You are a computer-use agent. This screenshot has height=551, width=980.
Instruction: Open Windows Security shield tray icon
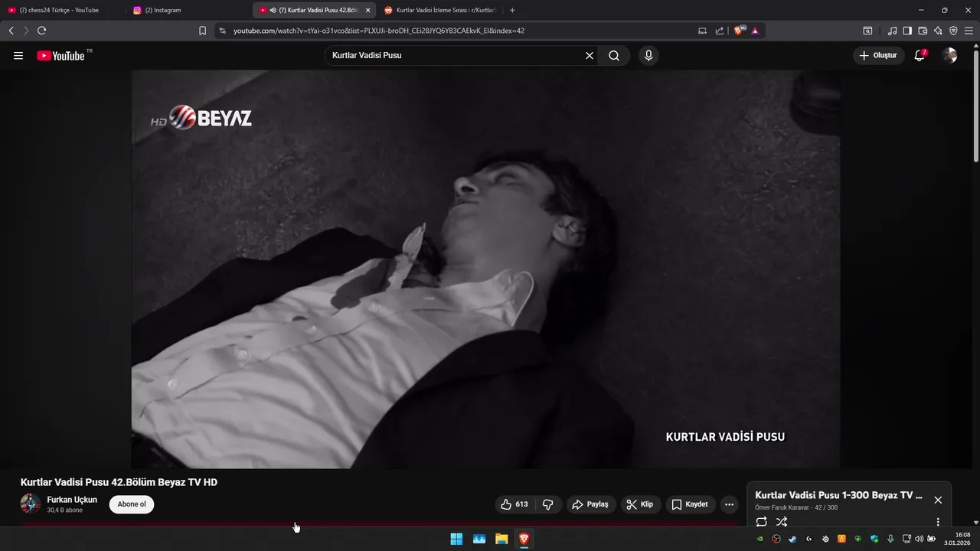[874, 539]
